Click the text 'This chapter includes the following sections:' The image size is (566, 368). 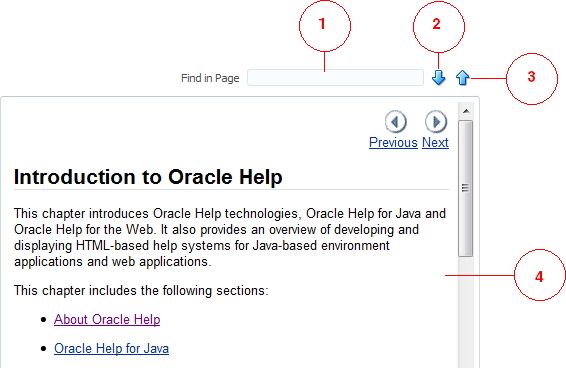pyautogui.click(x=141, y=291)
